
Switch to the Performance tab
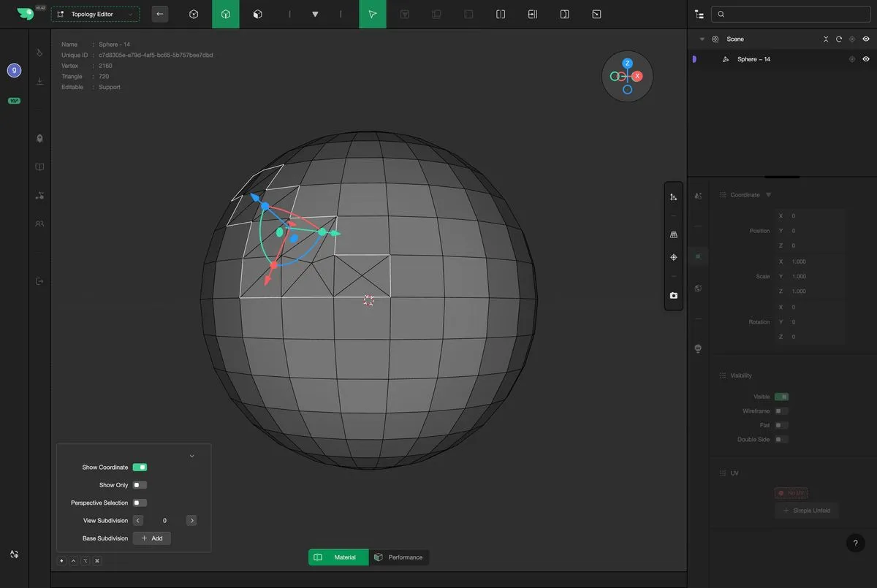[x=398, y=557]
